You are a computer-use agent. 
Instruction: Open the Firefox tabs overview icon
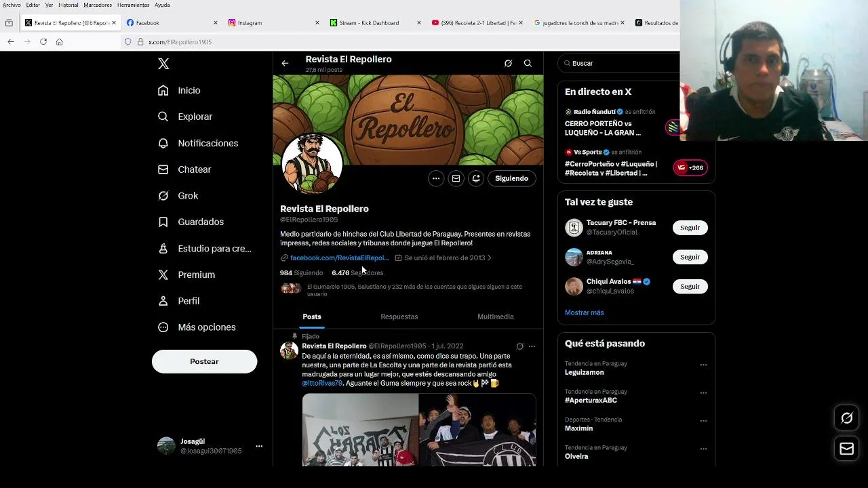(x=9, y=22)
